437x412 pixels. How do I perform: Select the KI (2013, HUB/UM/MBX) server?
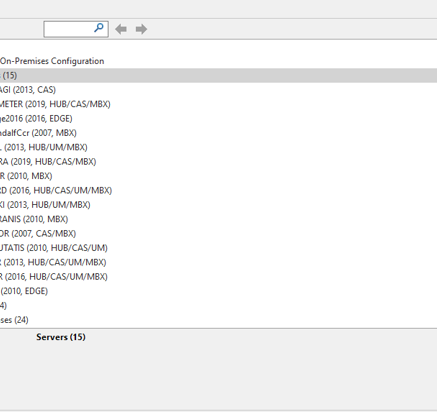(45, 204)
